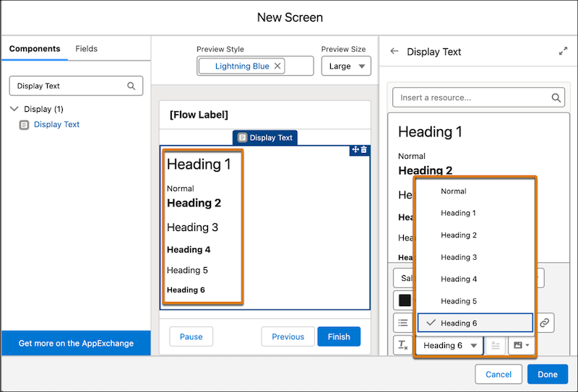Click the search icon in Components search box

click(131, 86)
